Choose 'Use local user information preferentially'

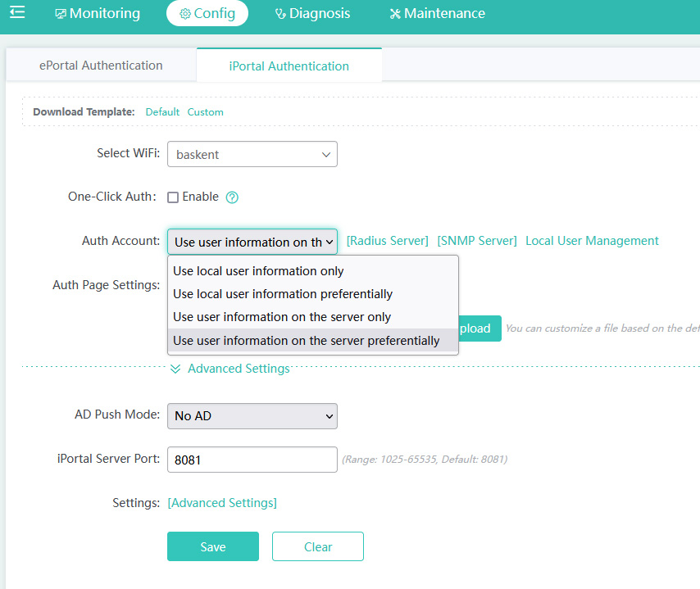tap(283, 294)
